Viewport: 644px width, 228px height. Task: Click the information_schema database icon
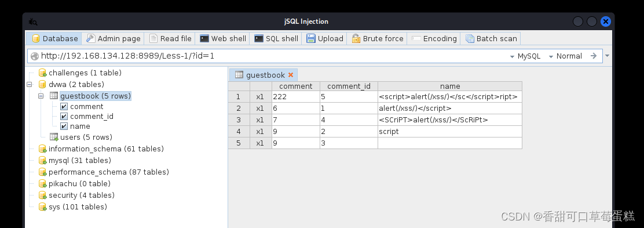point(42,149)
